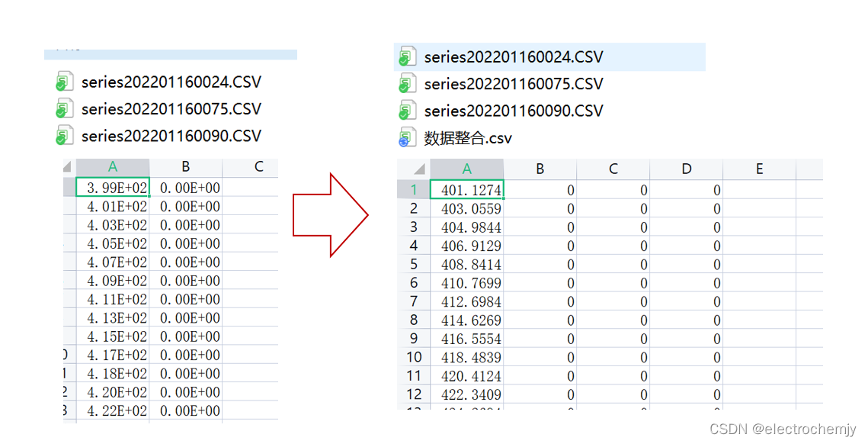
Task: Select left file name series202201160090.CSV
Action: [171, 136]
